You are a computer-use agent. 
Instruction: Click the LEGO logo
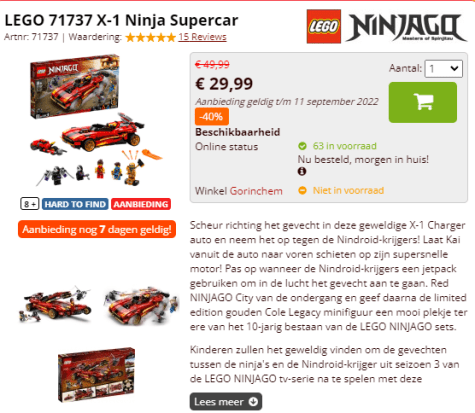click(x=324, y=26)
